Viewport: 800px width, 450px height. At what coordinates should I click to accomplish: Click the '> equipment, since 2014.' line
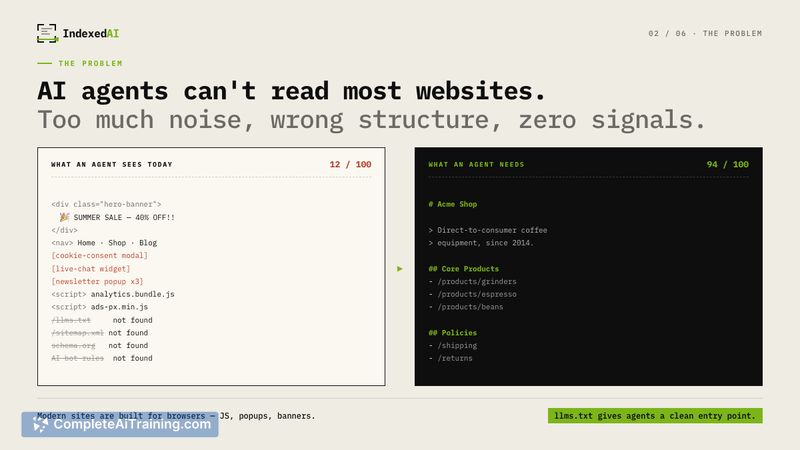[481, 243]
